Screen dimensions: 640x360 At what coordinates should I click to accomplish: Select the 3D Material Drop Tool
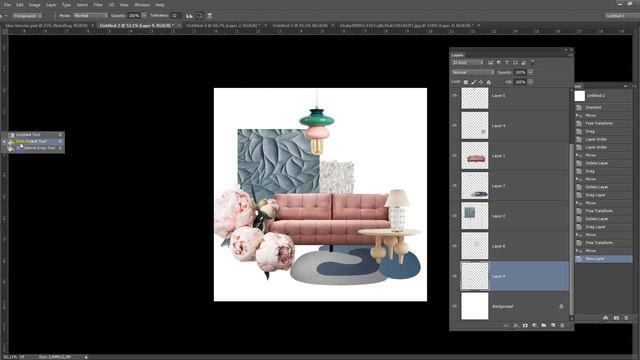point(33,148)
